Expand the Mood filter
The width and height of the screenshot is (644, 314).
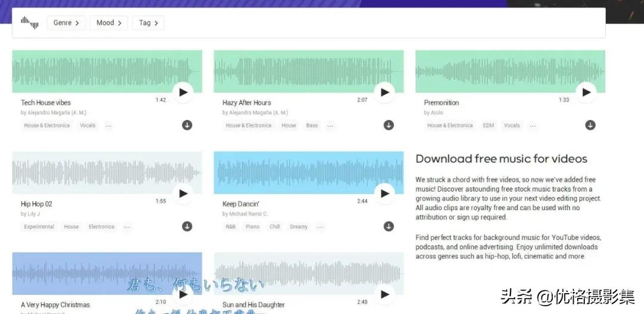pos(109,23)
